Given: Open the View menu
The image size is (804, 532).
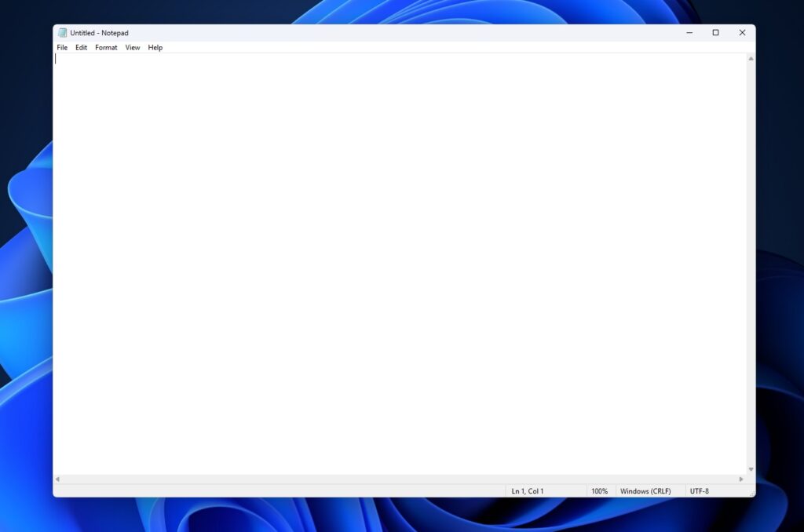Looking at the screenshot, I should 132,47.
